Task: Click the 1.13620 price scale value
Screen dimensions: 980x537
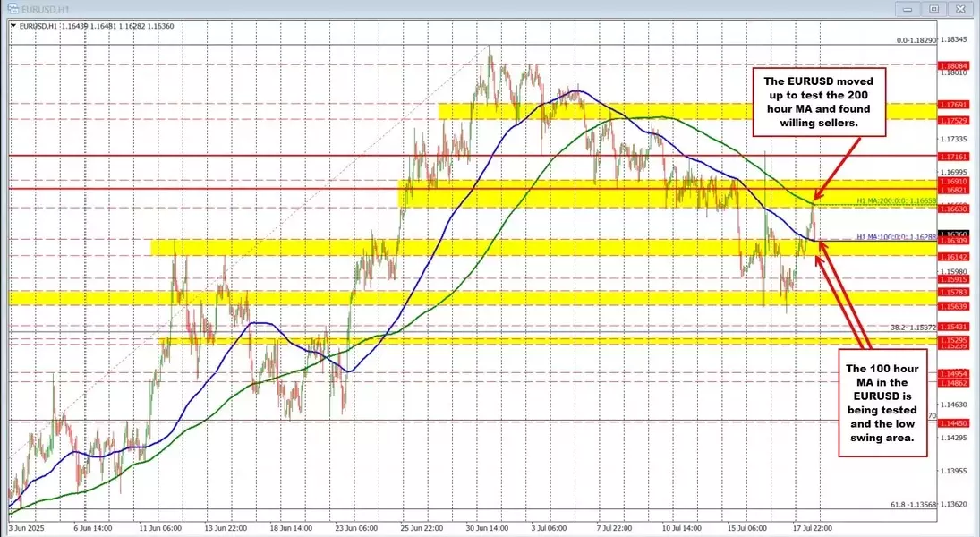Action: point(954,504)
